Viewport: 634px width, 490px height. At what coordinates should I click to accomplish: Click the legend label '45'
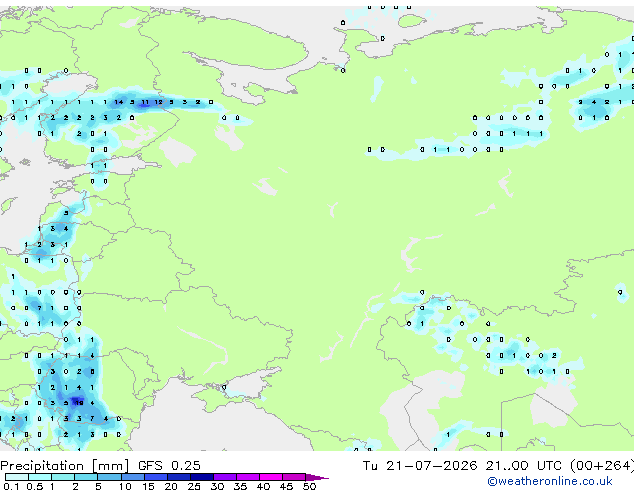tap(286, 486)
